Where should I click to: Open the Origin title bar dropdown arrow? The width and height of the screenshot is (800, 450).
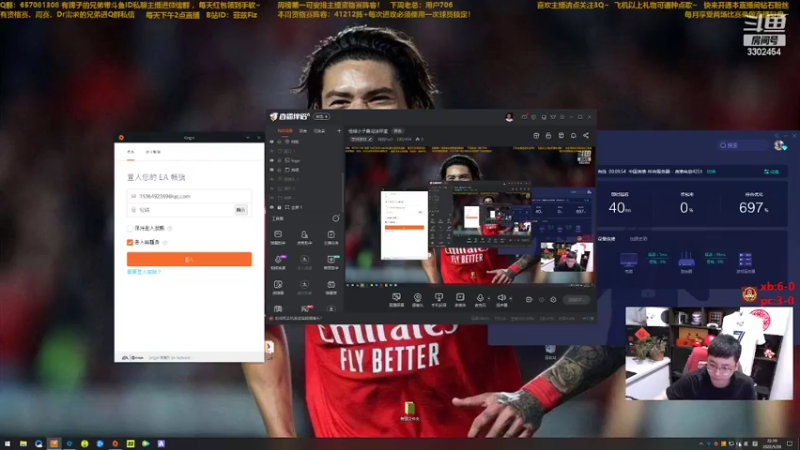point(248,138)
